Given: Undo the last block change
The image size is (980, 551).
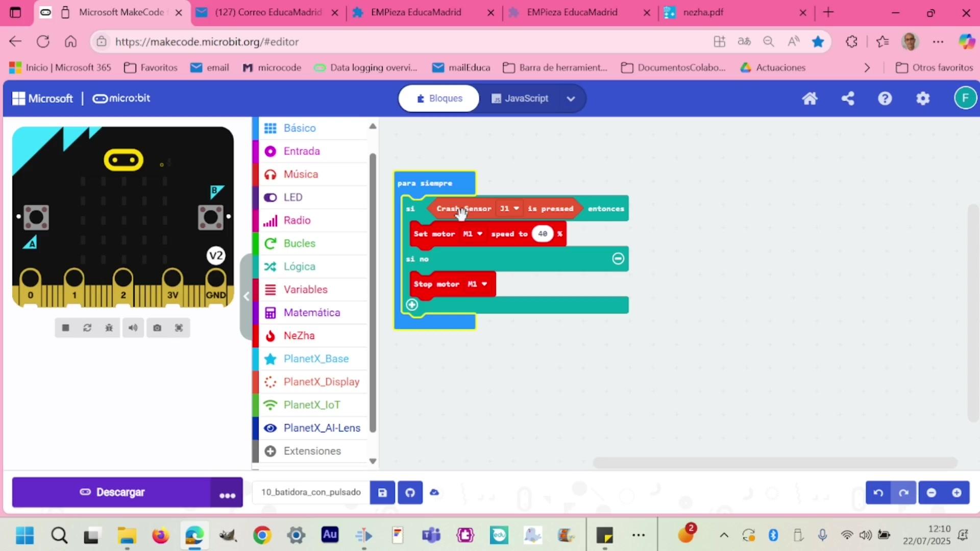Looking at the screenshot, I should pos(878,492).
